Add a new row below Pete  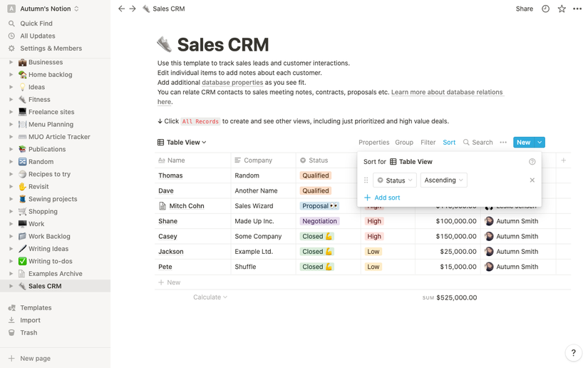click(170, 282)
